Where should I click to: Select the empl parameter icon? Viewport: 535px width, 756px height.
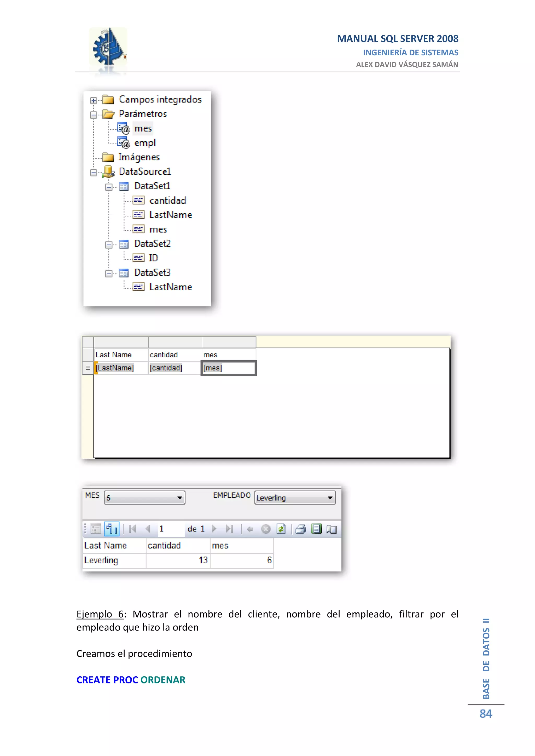pos(124,143)
